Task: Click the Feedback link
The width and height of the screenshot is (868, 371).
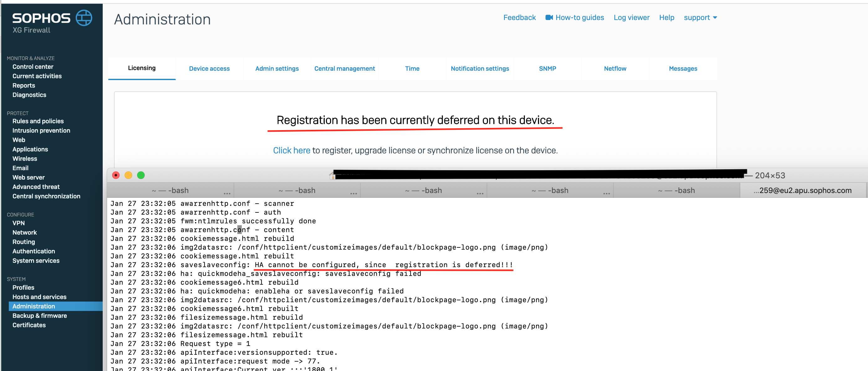Action: [519, 18]
